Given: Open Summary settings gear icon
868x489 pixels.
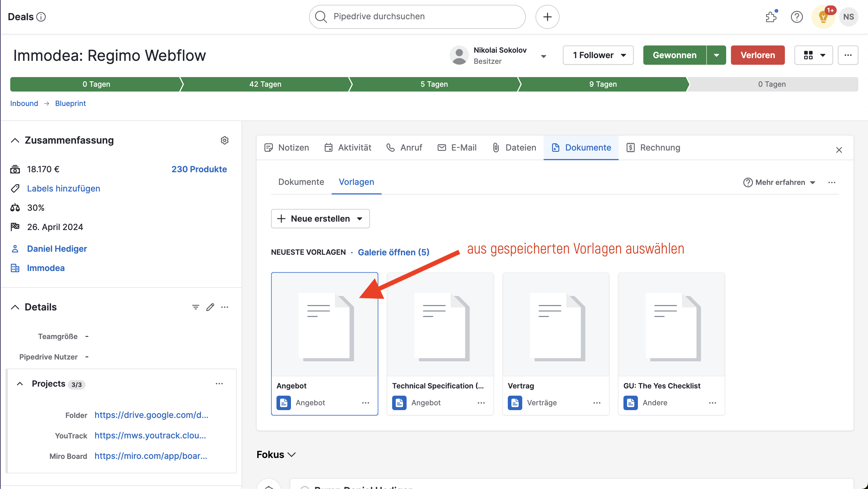Looking at the screenshot, I should point(224,140).
